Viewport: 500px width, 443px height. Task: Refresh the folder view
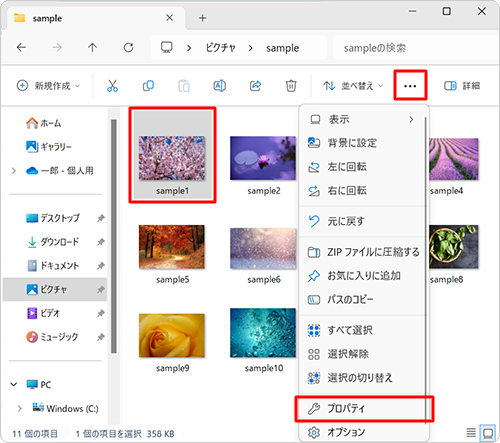tap(128, 48)
